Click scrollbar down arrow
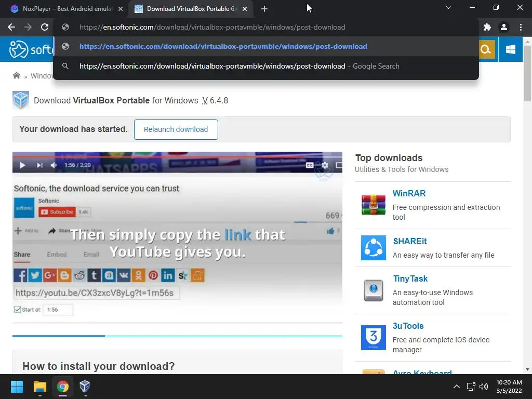The height and width of the screenshot is (399, 532). pyautogui.click(x=527, y=369)
